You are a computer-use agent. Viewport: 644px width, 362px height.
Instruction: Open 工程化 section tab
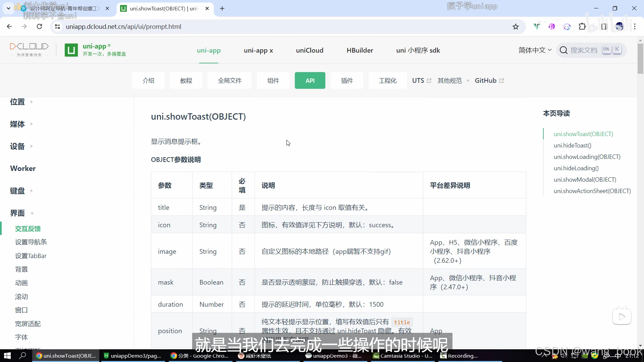(x=388, y=80)
